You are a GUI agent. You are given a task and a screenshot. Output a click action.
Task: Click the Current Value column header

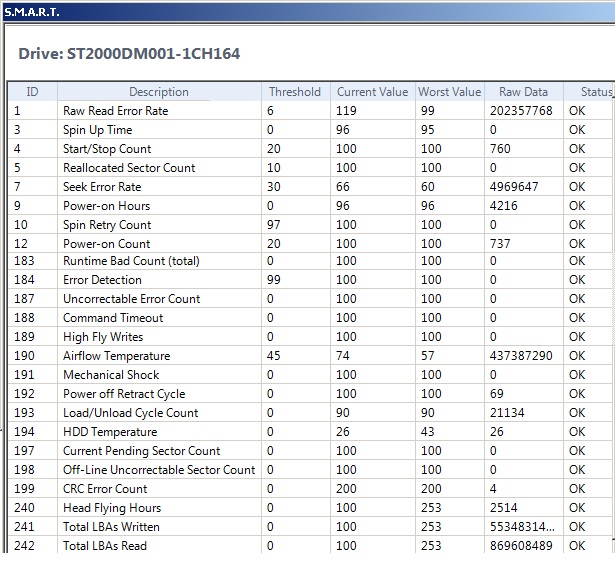click(x=372, y=92)
